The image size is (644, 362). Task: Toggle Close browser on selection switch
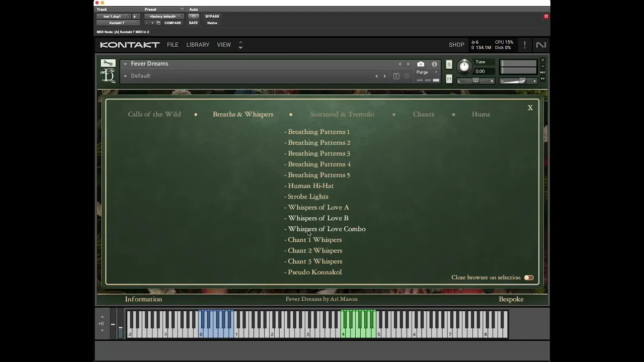[x=529, y=278]
